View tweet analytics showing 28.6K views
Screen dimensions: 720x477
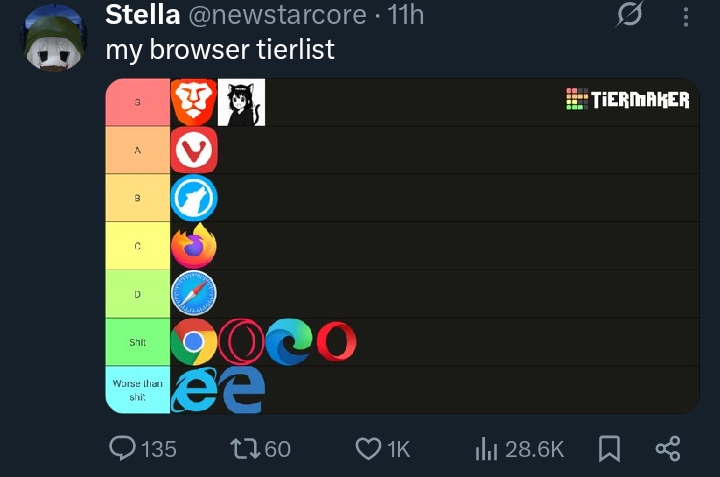coord(487,449)
